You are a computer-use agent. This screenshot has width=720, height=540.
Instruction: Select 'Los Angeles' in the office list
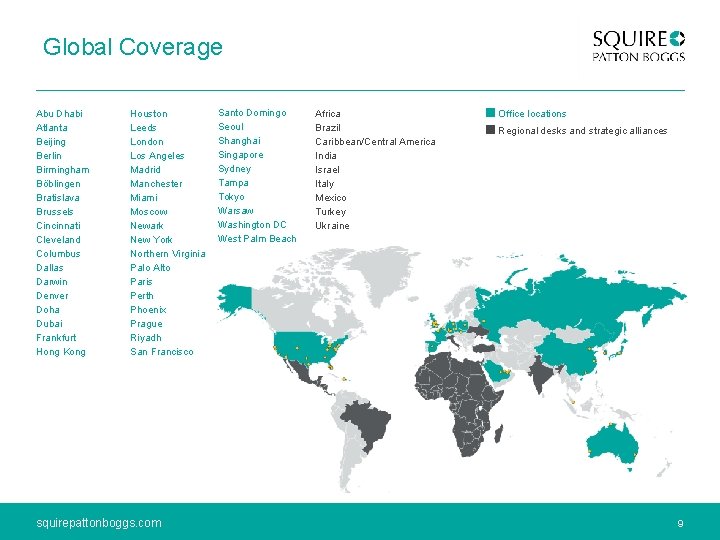click(x=157, y=156)
